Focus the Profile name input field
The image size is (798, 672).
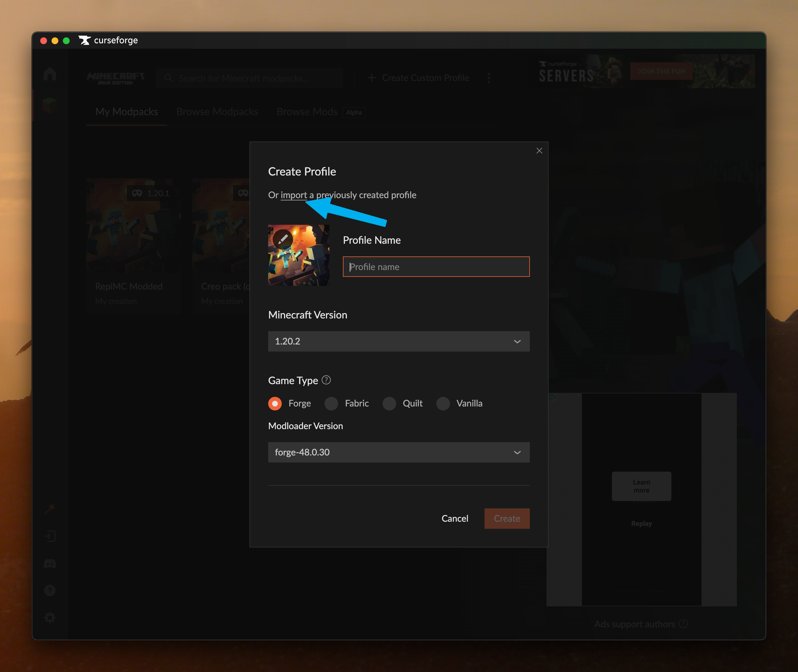click(x=436, y=267)
